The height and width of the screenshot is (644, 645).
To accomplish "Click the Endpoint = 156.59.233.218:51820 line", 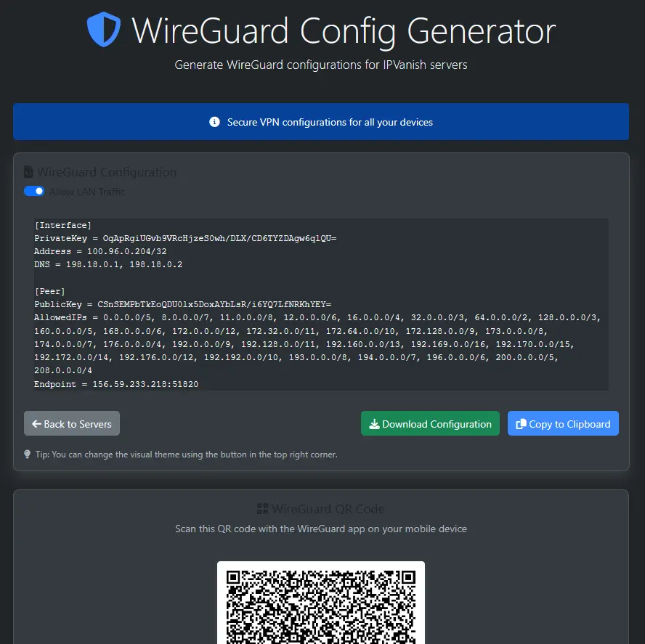I will tap(116, 384).
